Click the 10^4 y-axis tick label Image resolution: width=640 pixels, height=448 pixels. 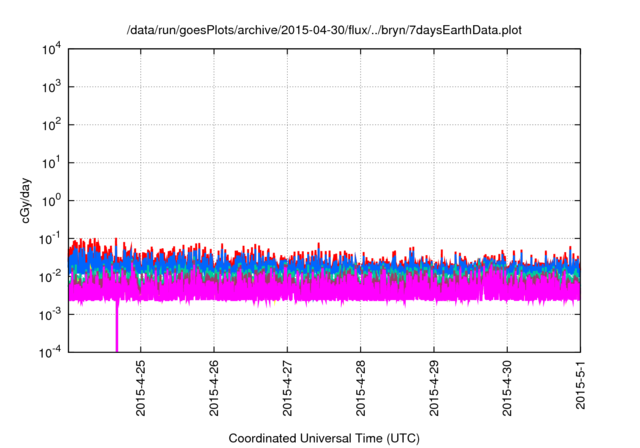tap(51, 50)
